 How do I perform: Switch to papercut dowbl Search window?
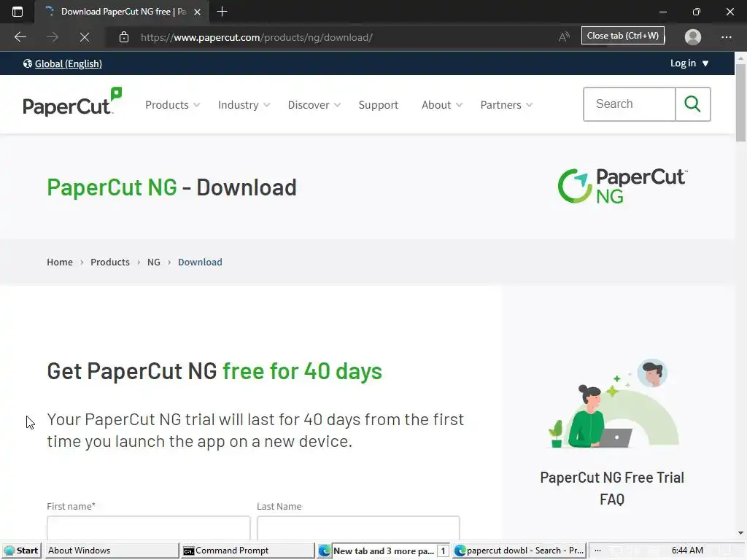pos(519,551)
